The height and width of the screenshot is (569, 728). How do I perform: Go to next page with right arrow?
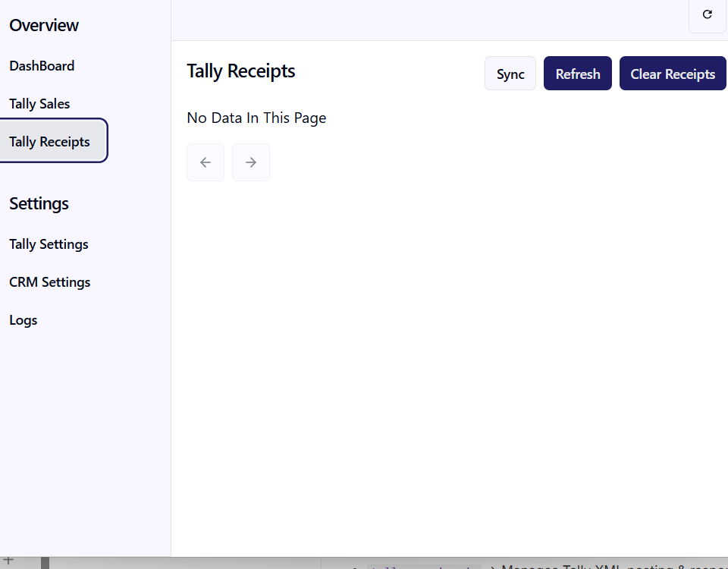click(251, 162)
